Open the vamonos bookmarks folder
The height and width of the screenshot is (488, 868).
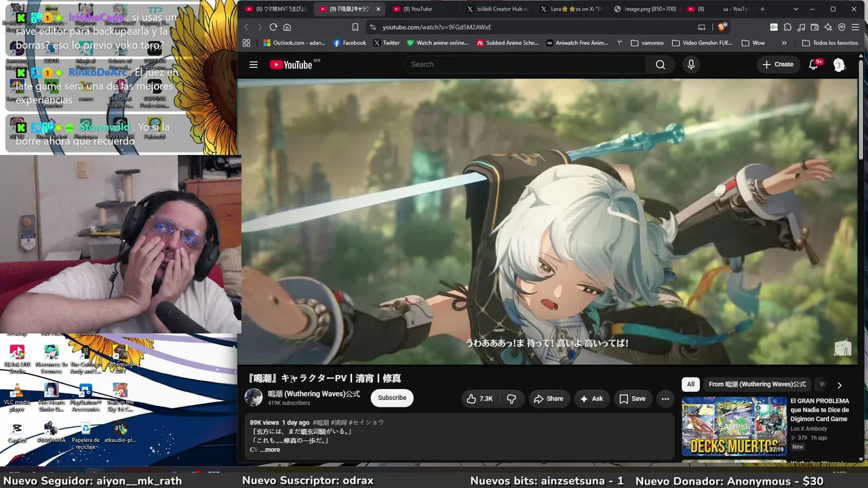(647, 43)
